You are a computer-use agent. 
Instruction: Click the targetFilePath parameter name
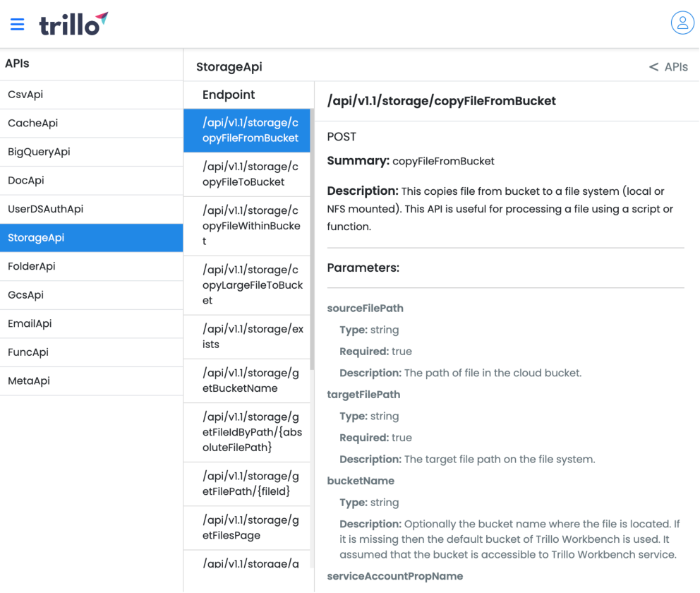click(363, 395)
